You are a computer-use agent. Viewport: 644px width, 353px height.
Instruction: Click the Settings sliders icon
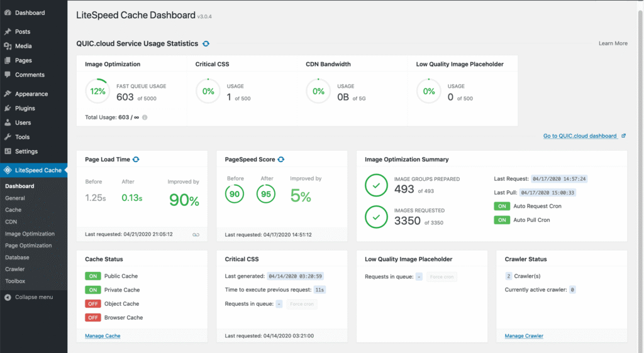click(8, 151)
